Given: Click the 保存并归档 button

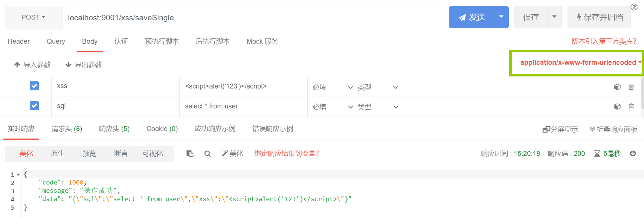Looking at the screenshot, I should pyautogui.click(x=599, y=17).
